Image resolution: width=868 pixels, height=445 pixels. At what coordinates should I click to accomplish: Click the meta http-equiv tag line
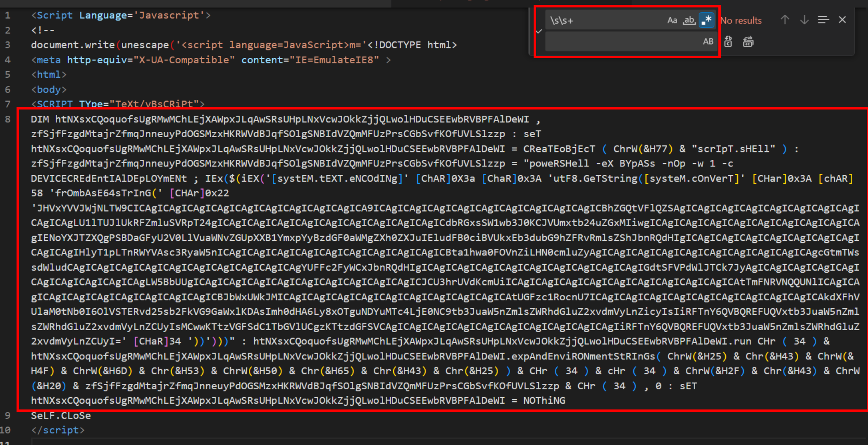tap(211, 60)
